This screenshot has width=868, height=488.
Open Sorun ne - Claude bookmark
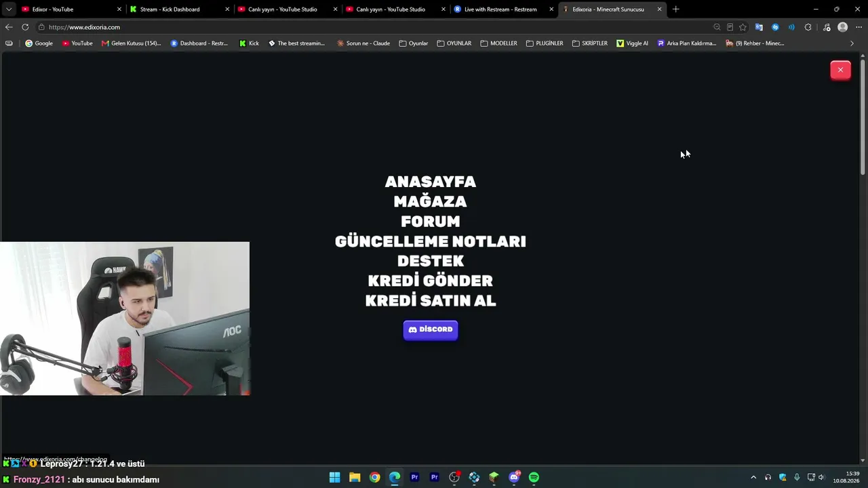click(363, 43)
